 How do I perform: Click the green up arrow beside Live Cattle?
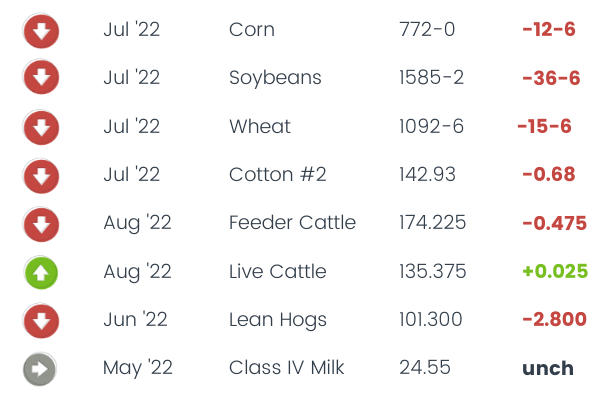point(41,272)
